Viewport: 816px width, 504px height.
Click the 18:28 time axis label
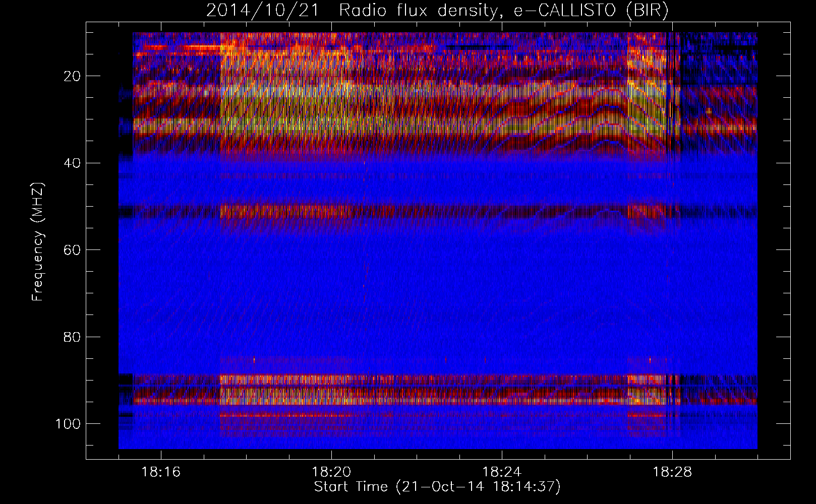click(672, 472)
